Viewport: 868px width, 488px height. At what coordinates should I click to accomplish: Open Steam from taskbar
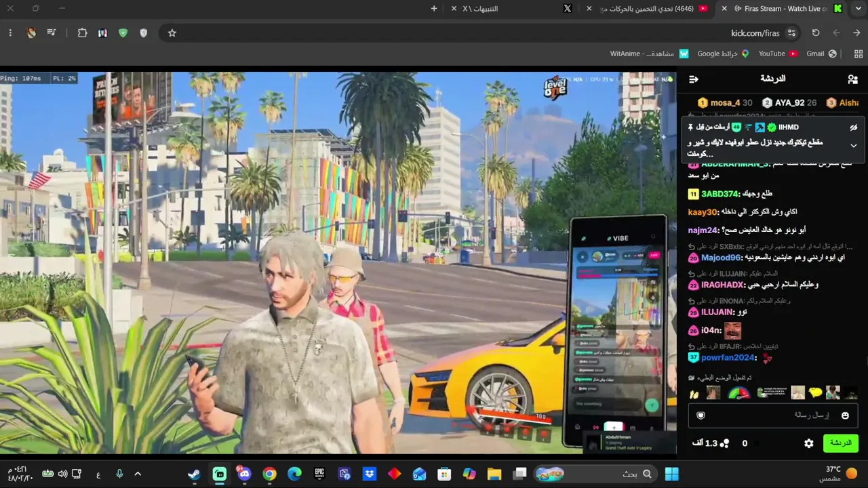click(194, 474)
